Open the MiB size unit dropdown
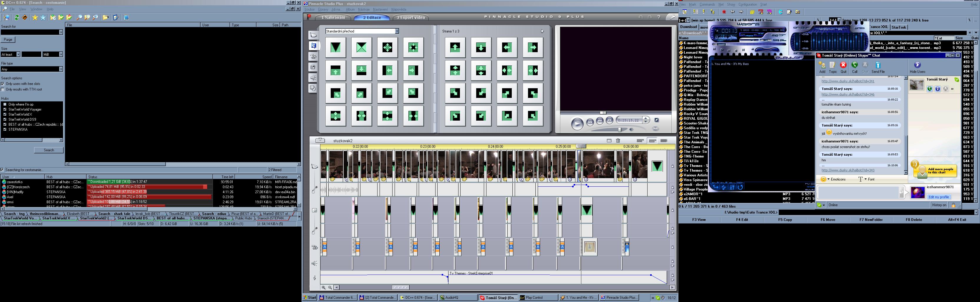Image resolution: width=980 pixels, height=302 pixels. 61,55
